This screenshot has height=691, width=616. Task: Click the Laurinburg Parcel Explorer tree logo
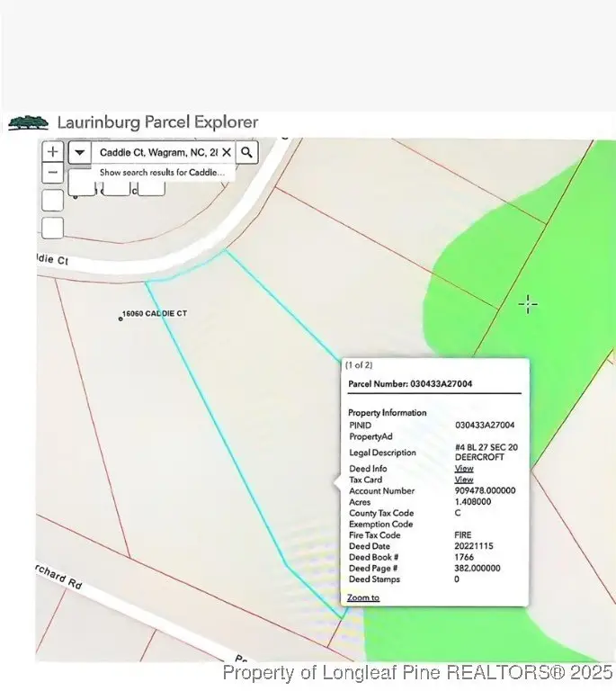pyautogui.click(x=28, y=122)
